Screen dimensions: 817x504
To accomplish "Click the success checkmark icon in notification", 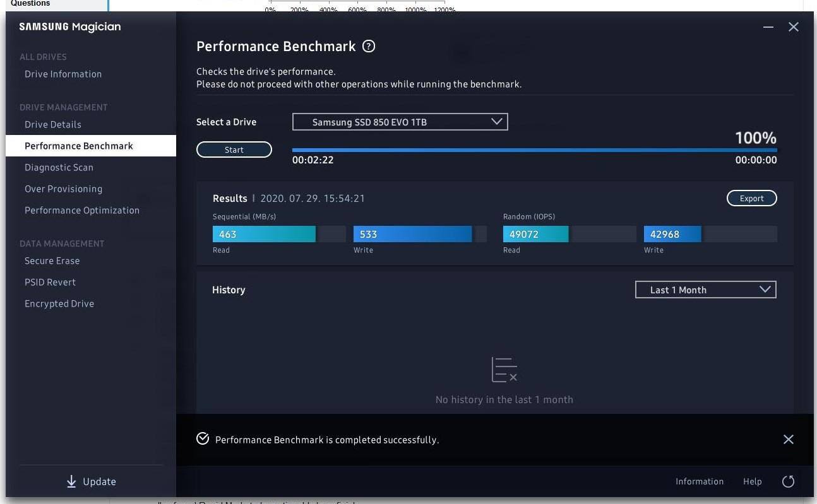I will tap(203, 439).
